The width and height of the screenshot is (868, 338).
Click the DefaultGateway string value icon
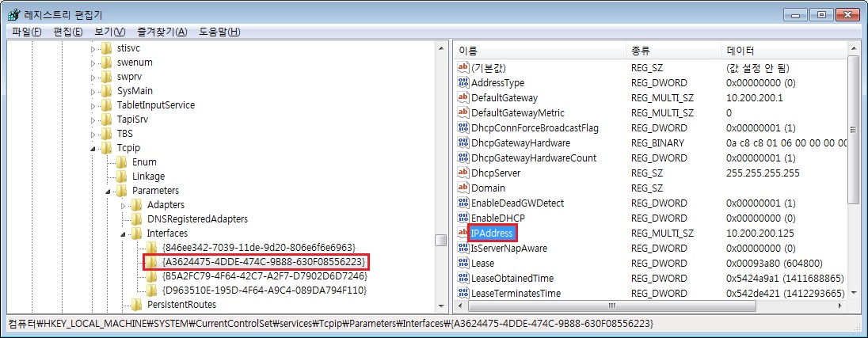tap(463, 98)
